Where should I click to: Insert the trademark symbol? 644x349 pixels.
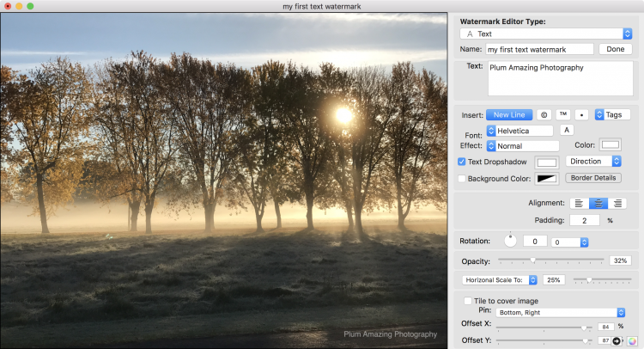click(562, 114)
